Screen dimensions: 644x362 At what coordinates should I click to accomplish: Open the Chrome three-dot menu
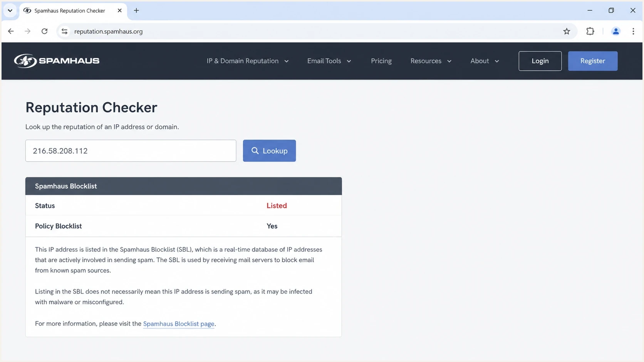coord(633,31)
